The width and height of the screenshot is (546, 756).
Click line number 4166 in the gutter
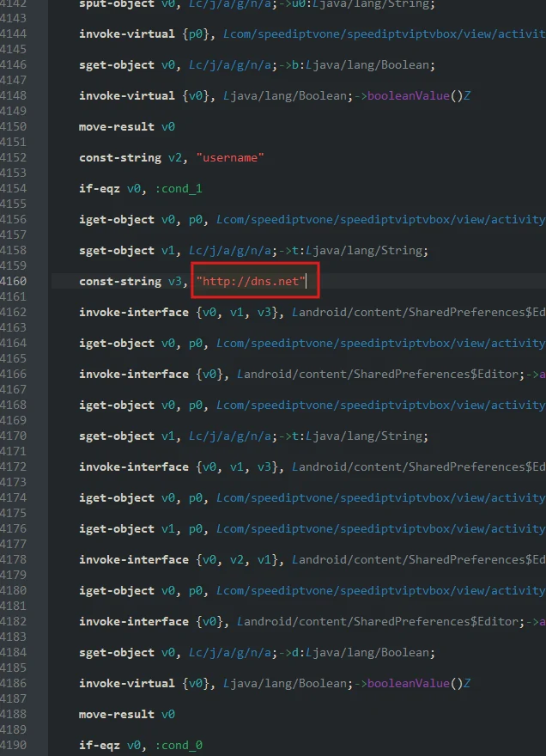tap(14, 374)
